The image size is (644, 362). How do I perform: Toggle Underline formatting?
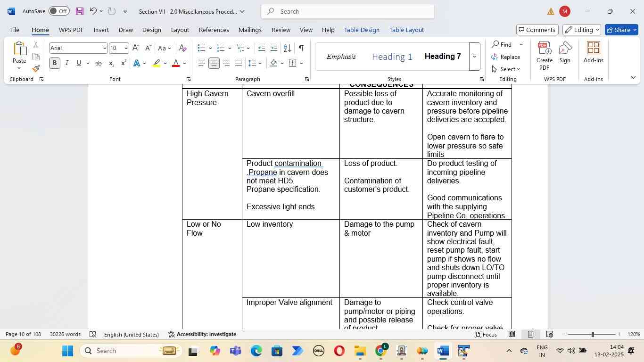(x=79, y=63)
